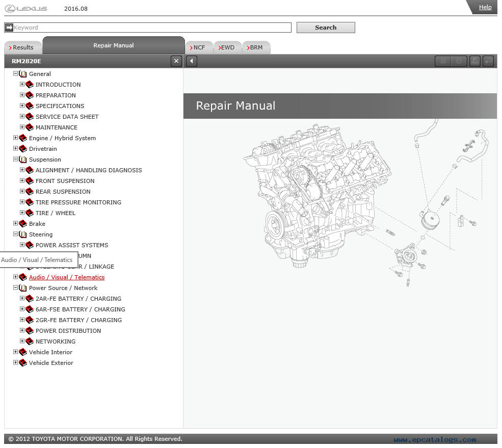This screenshot has height=448, width=502.
Task: Select the MAINTENANCE entry
Action: pos(57,127)
